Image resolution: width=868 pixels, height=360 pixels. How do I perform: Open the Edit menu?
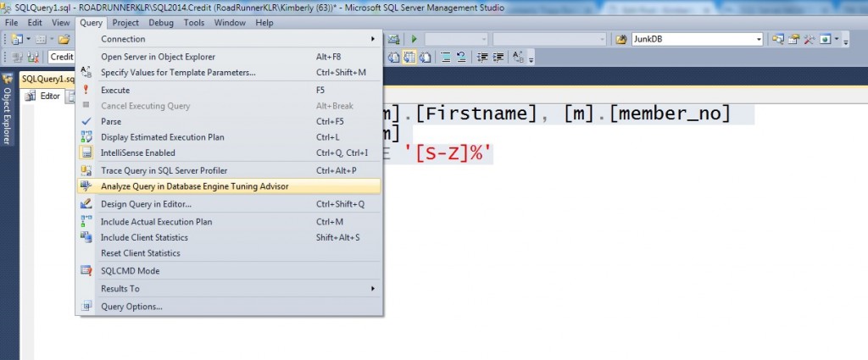click(35, 23)
